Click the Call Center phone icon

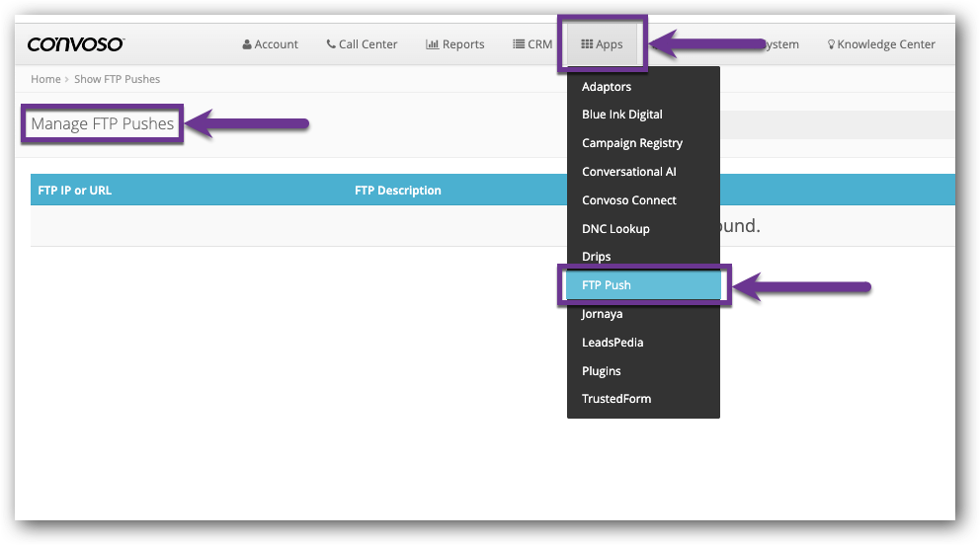pyautogui.click(x=331, y=43)
